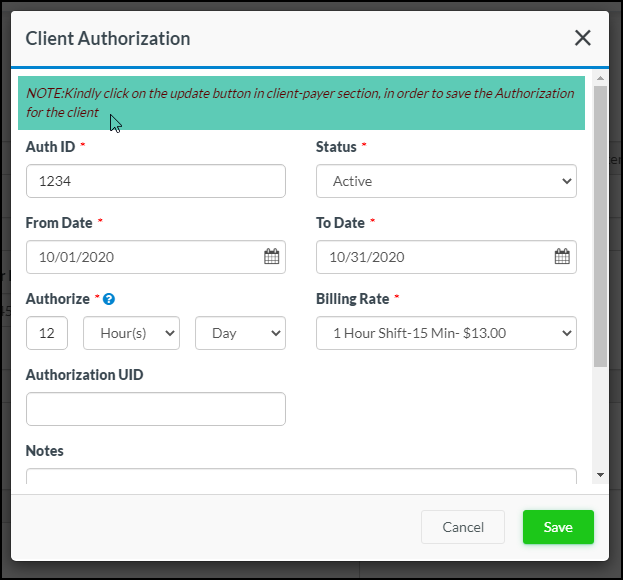Open the From Date calendar picker icon
The image size is (623, 580).
point(271,257)
